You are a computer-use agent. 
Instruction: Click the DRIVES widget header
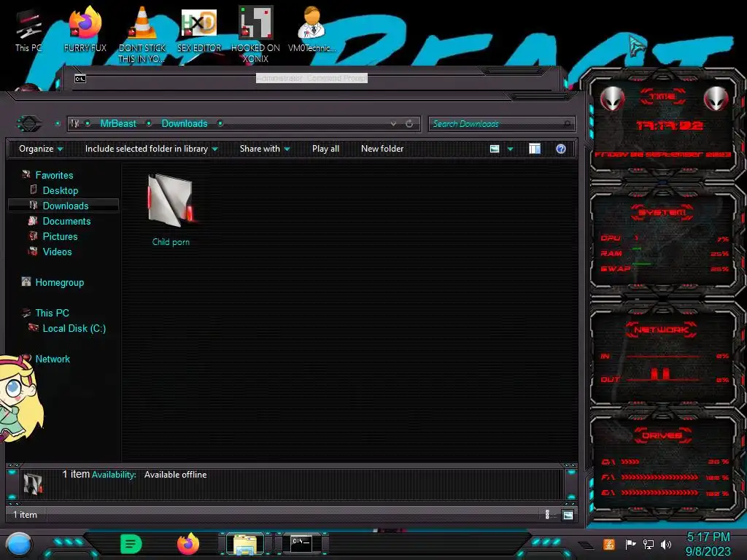661,435
